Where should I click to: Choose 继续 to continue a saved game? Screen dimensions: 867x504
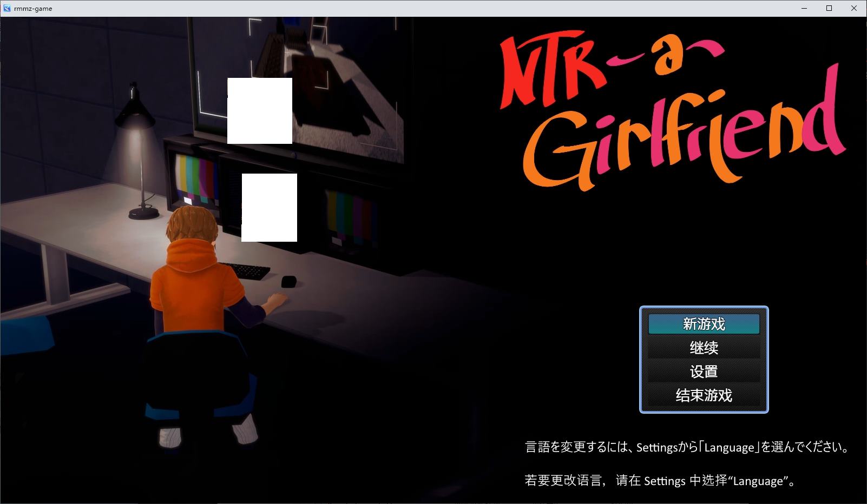[704, 348]
